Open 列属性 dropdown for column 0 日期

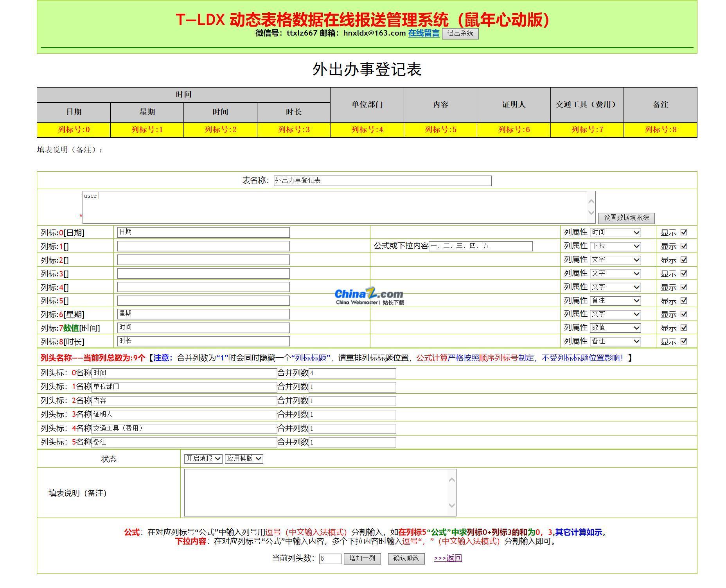(615, 233)
